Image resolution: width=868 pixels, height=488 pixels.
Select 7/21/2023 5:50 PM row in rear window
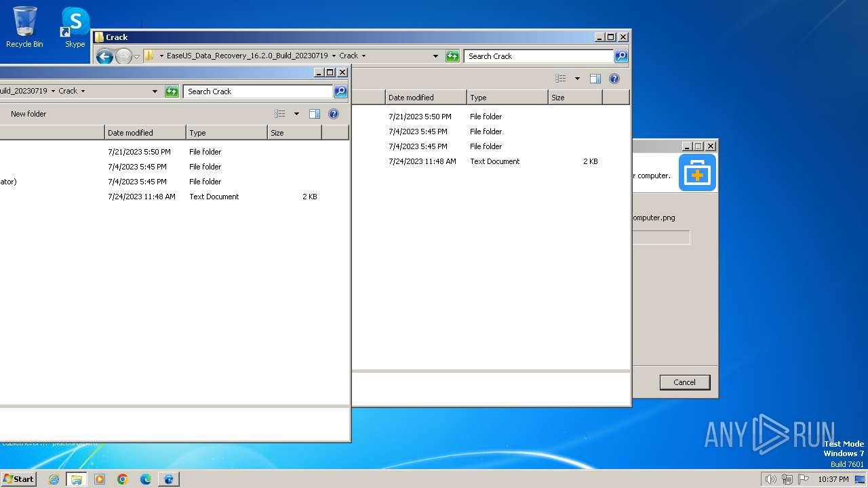[491, 117]
